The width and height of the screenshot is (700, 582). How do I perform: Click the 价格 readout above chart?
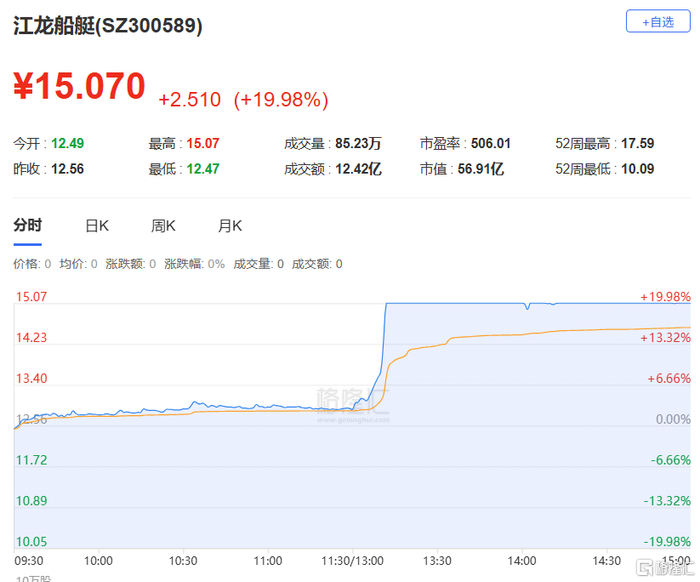32,264
